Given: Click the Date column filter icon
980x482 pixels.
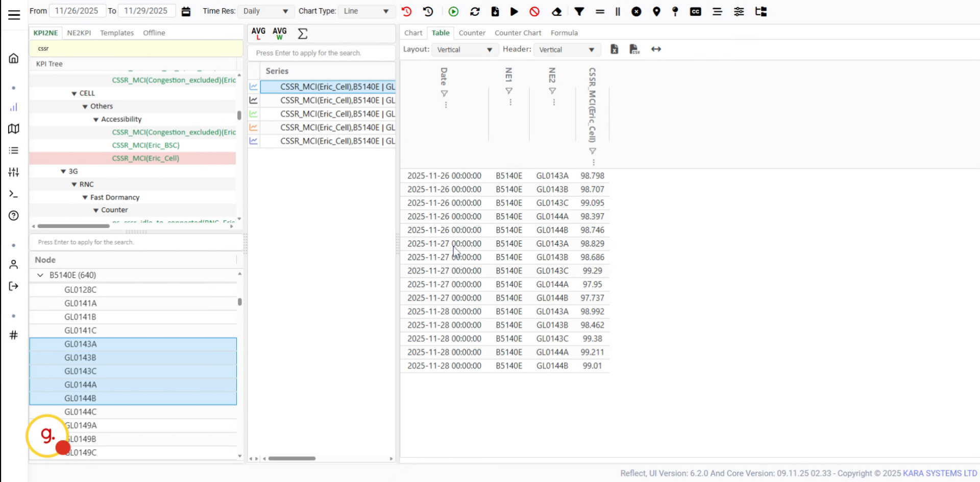Looking at the screenshot, I should pos(444,93).
